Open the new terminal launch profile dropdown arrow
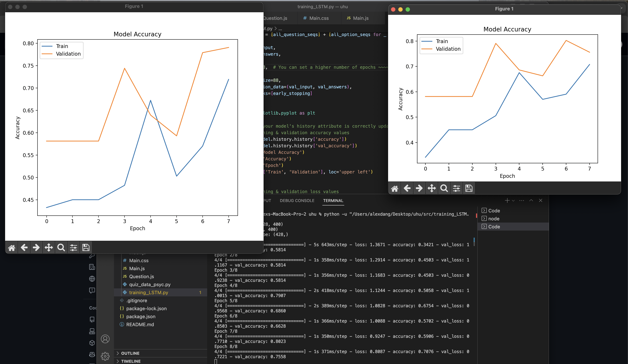The height and width of the screenshot is (364, 628). point(513,201)
